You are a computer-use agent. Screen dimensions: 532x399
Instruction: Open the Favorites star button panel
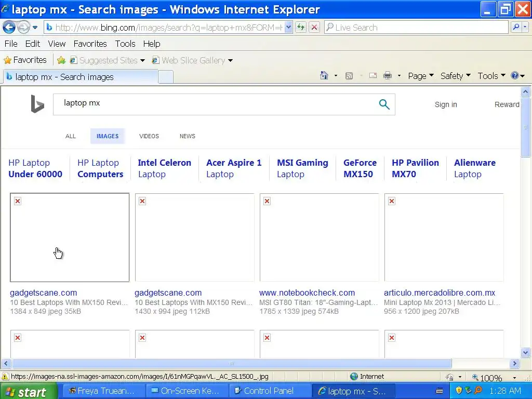pyautogui.click(x=25, y=60)
